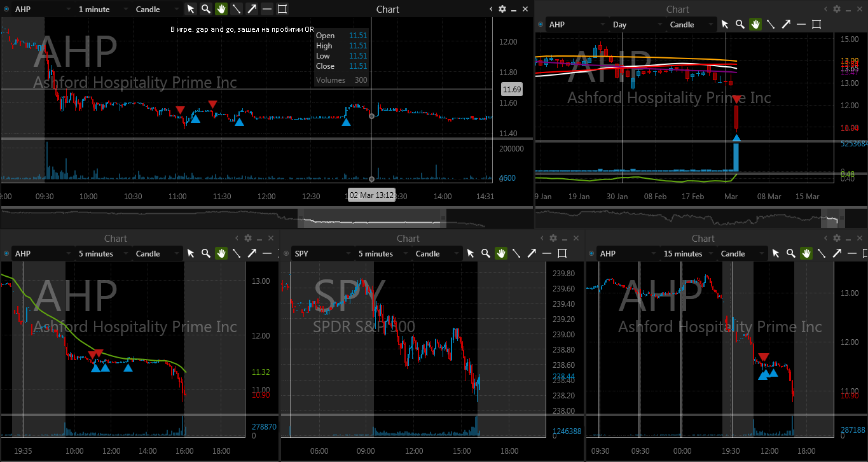Click the 'В игре. gap and go' annotation text
The width and height of the screenshot is (868, 462).
pyautogui.click(x=242, y=29)
